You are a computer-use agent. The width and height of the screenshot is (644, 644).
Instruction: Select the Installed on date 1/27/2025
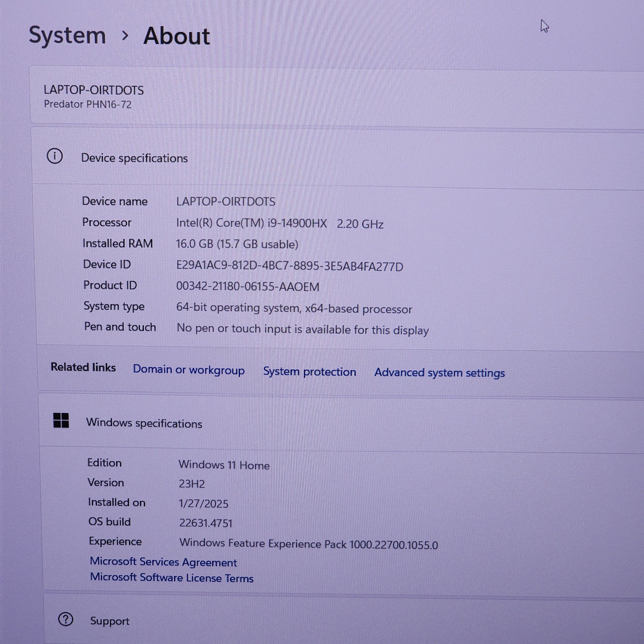pyautogui.click(x=203, y=503)
